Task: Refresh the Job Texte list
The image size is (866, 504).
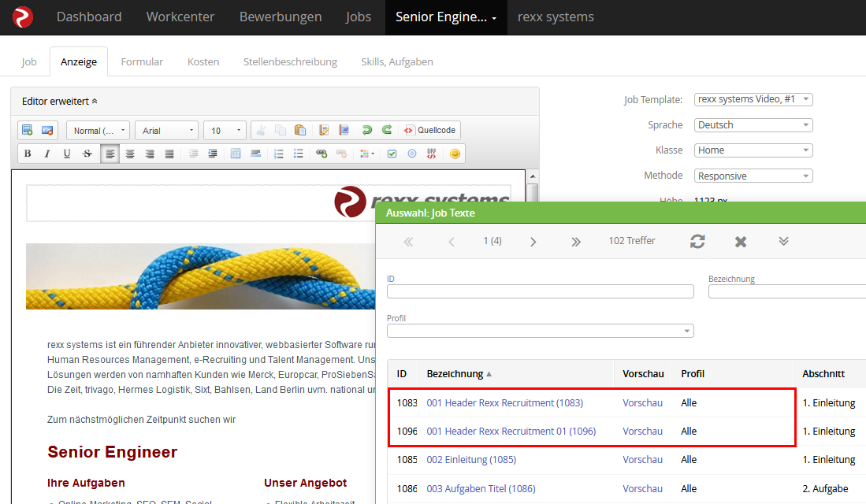Action: (697, 241)
